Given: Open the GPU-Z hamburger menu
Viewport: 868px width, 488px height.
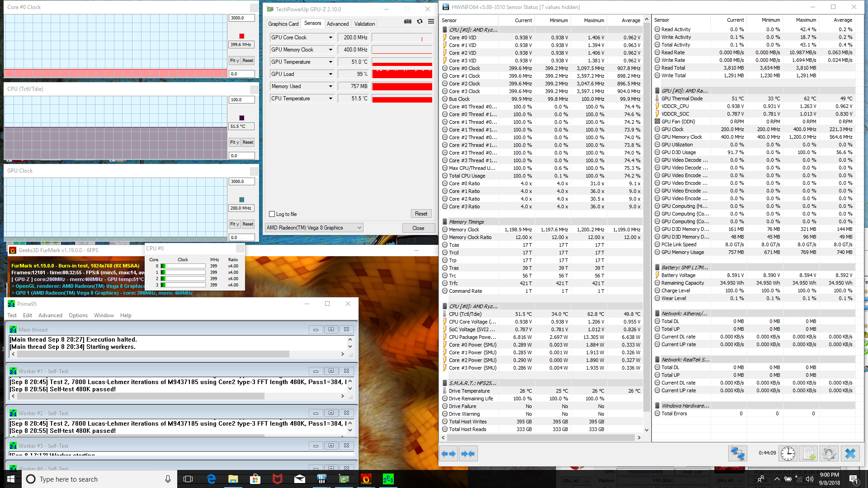Looking at the screenshot, I should click(431, 21).
